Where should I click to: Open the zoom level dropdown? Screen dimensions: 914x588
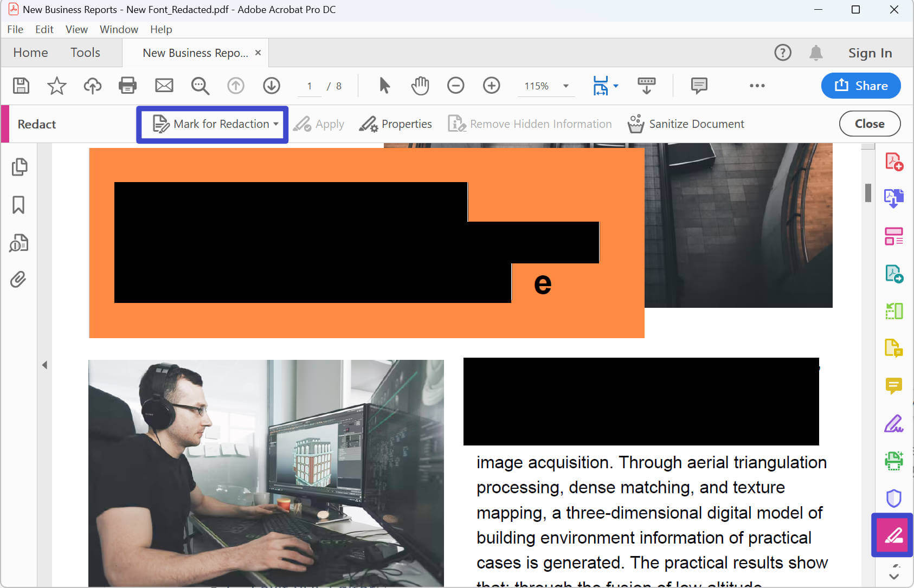565,86
